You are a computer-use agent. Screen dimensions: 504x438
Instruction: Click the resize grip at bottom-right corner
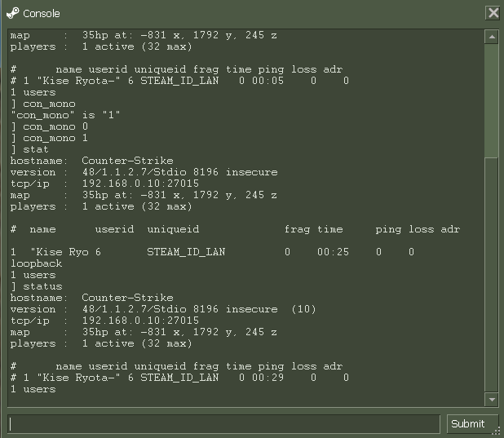coord(497,432)
